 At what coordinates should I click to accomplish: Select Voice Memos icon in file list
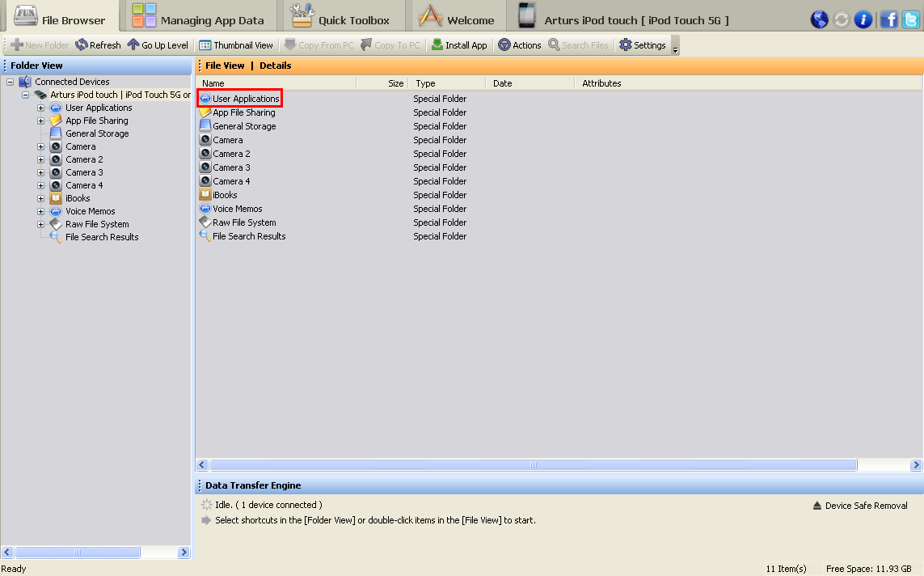click(x=205, y=208)
